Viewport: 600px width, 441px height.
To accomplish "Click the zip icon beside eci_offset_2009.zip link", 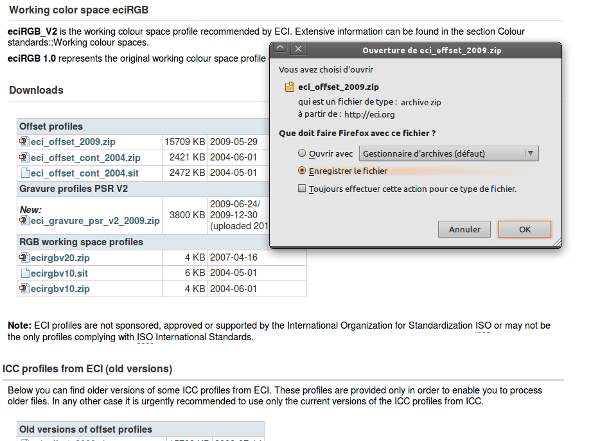I will (24, 142).
